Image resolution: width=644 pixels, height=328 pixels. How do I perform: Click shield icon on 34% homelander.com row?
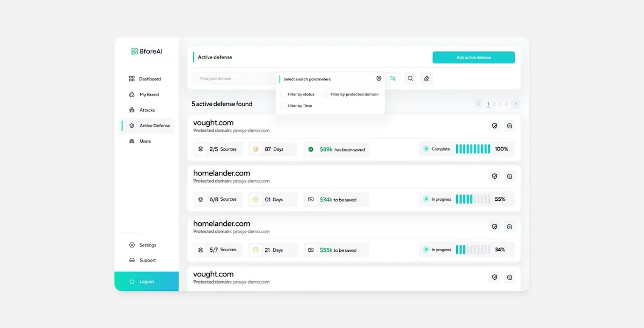click(494, 227)
